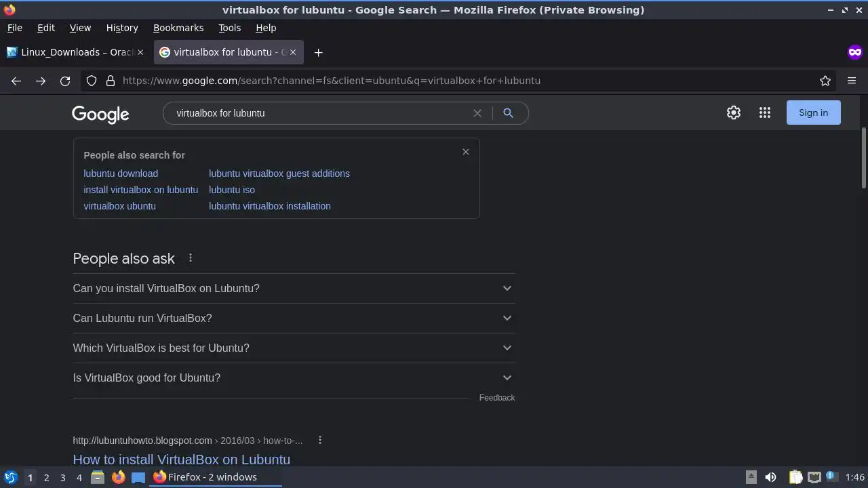Close the Linux_Downloads Oracle tab
This screenshot has height=488, width=868.
click(x=140, y=52)
